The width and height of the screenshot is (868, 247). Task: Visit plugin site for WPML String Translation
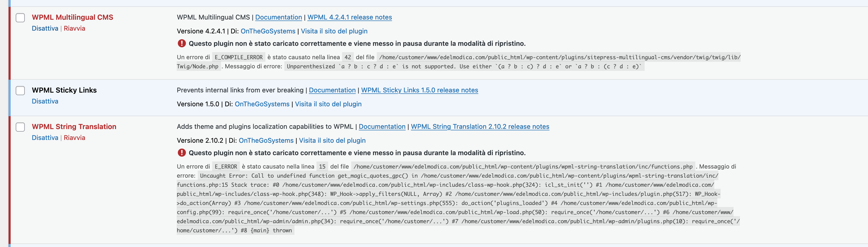pos(332,140)
